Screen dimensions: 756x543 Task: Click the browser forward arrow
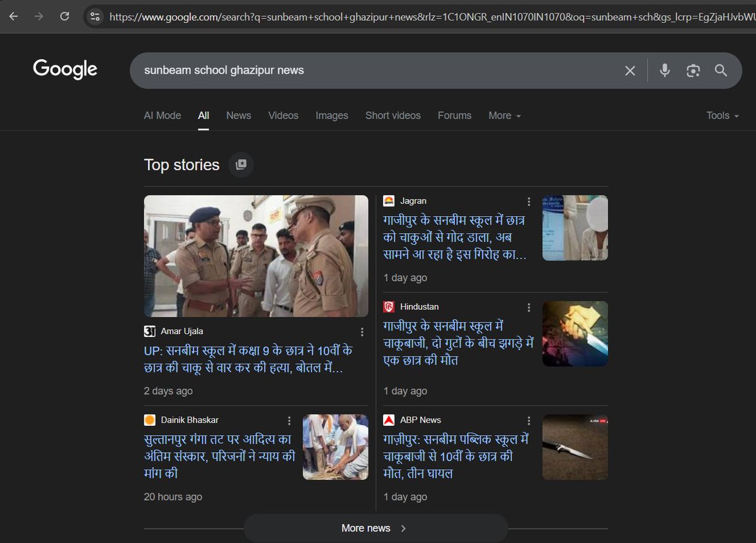click(39, 16)
